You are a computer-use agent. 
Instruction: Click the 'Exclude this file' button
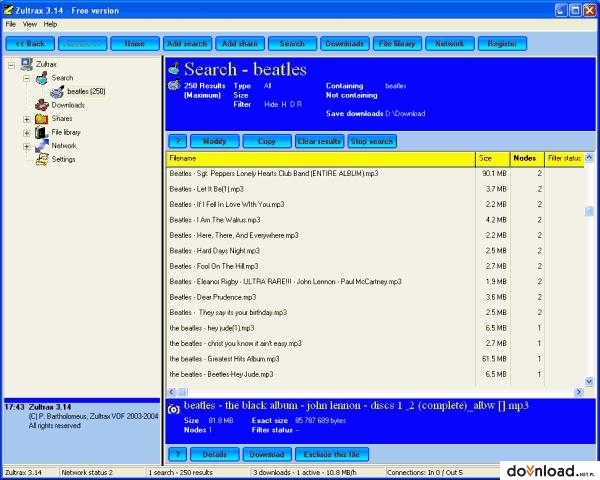(332, 454)
